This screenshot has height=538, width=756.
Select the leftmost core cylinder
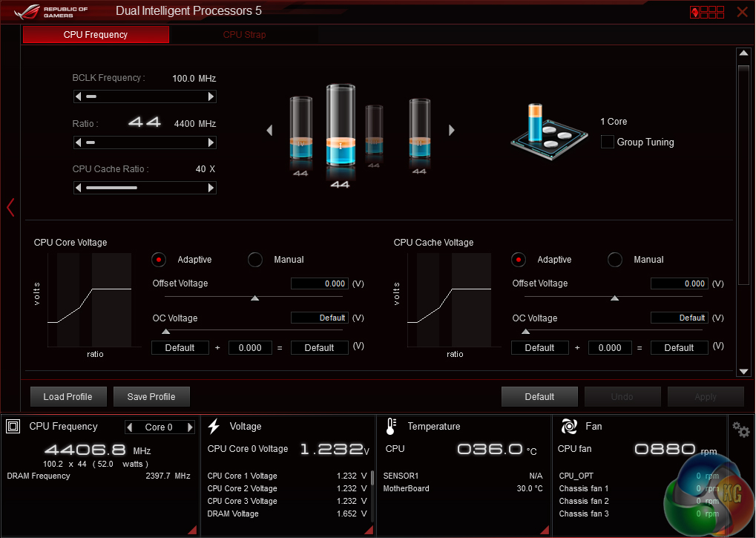pos(301,128)
